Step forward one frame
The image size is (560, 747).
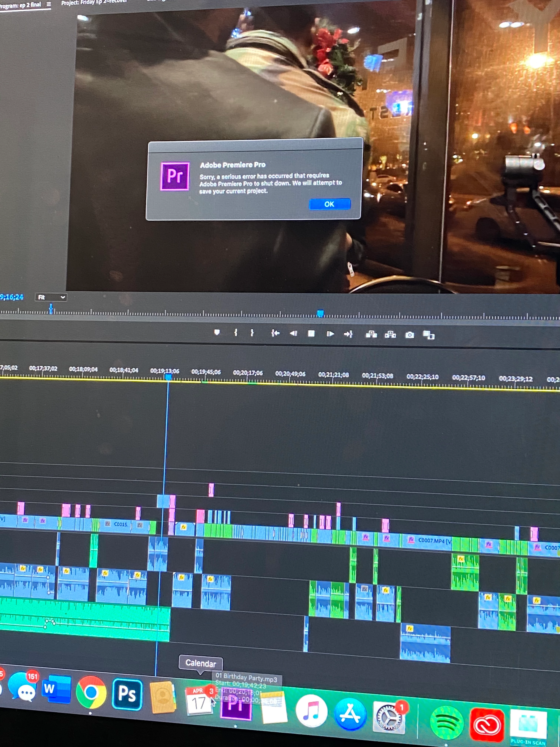(330, 334)
